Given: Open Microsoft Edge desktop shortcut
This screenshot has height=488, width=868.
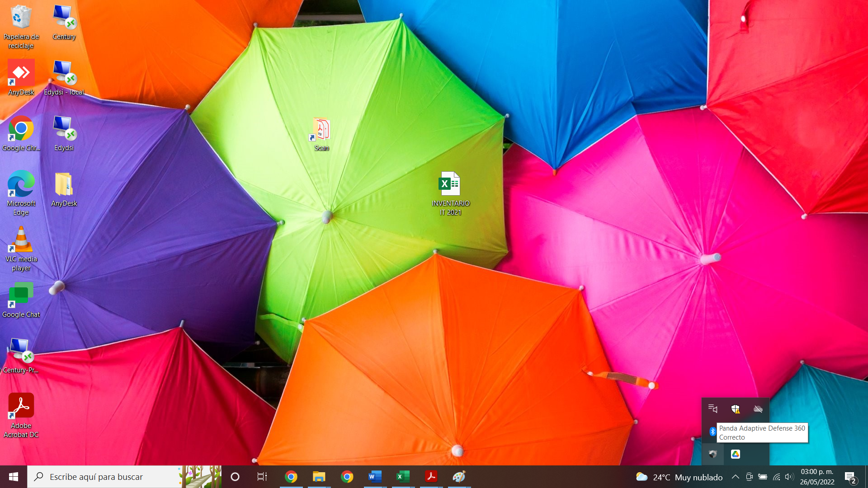Looking at the screenshot, I should pos(21,184).
